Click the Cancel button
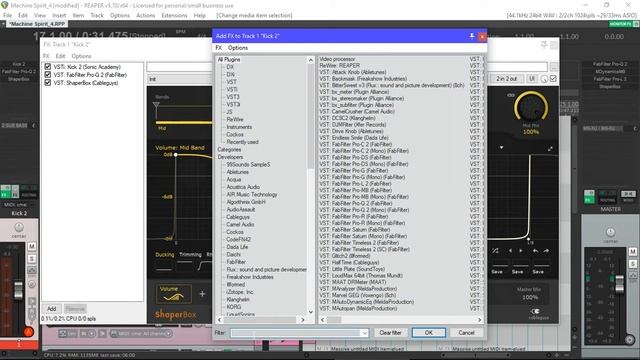The height and width of the screenshot is (360, 640). click(x=466, y=333)
